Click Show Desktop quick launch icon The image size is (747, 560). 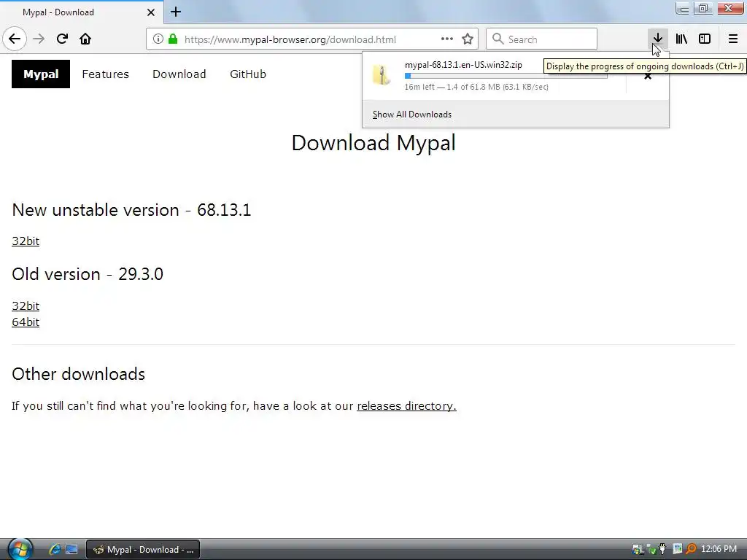point(71,550)
